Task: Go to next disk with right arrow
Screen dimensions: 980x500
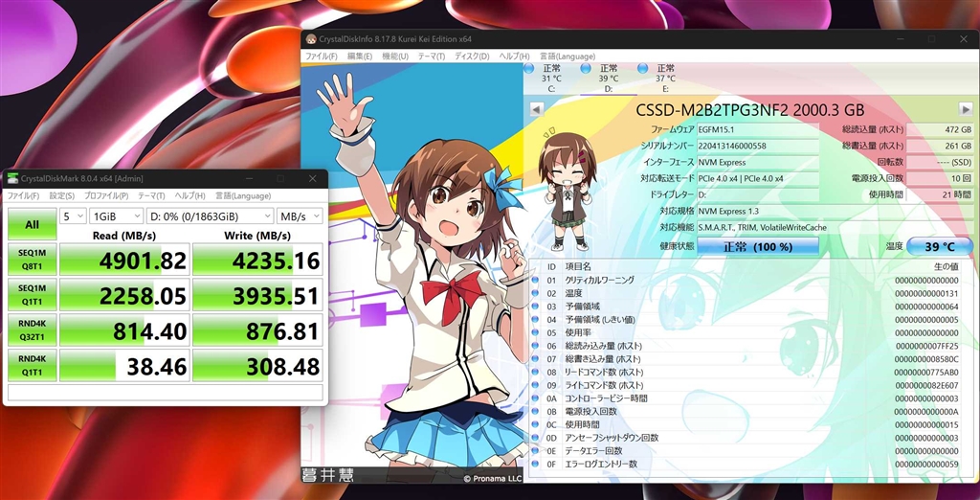Action: (x=965, y=109)
